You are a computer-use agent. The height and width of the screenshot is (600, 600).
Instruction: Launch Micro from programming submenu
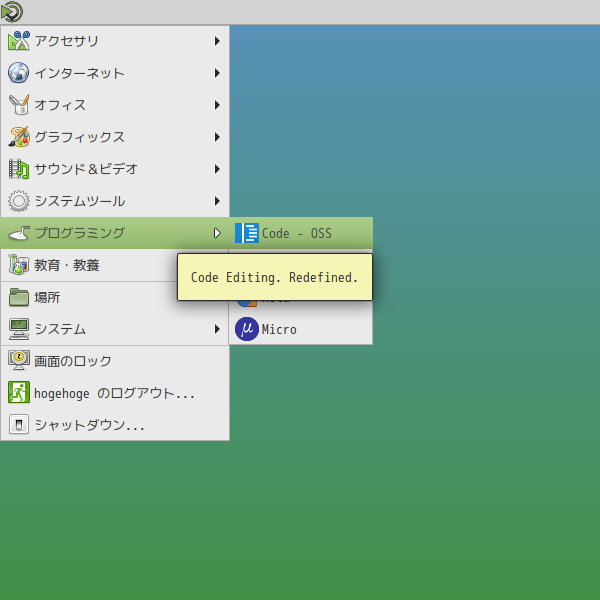tap(301, 329)
